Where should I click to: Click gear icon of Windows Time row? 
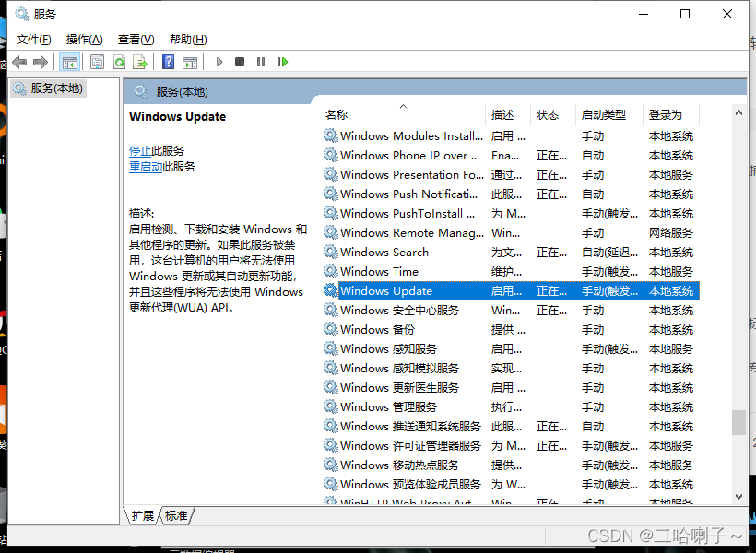[331, 271]
